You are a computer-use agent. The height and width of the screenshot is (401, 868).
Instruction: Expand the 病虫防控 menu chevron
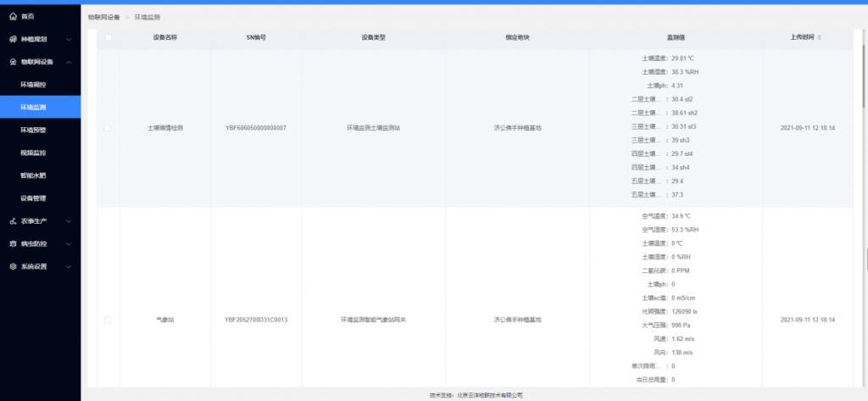tap(69, 243)
